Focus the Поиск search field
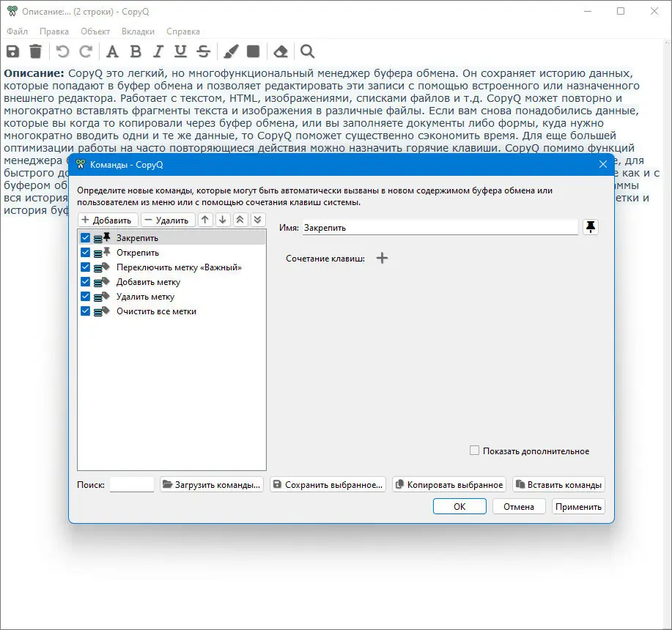672x630 pixels. point(132,485)
